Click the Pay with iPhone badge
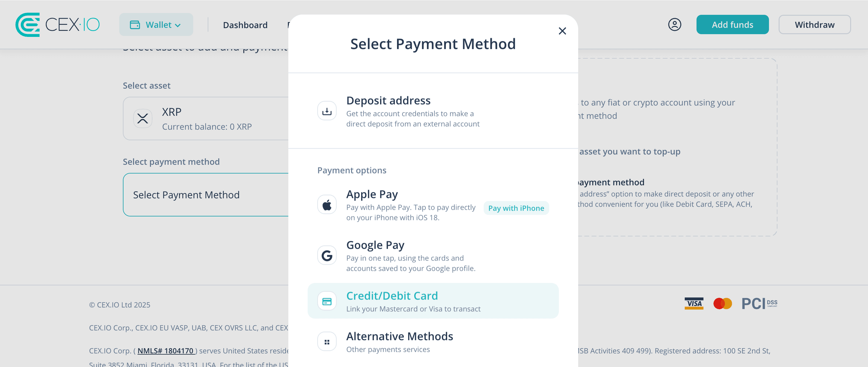This screenshot has width=868, height=367. [x=516, y=208]
